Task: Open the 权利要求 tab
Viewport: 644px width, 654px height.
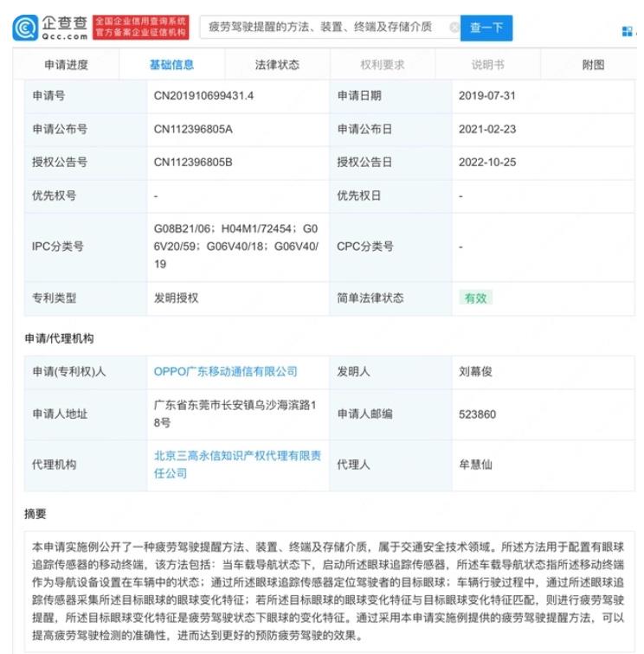Action: pos(383,65)
